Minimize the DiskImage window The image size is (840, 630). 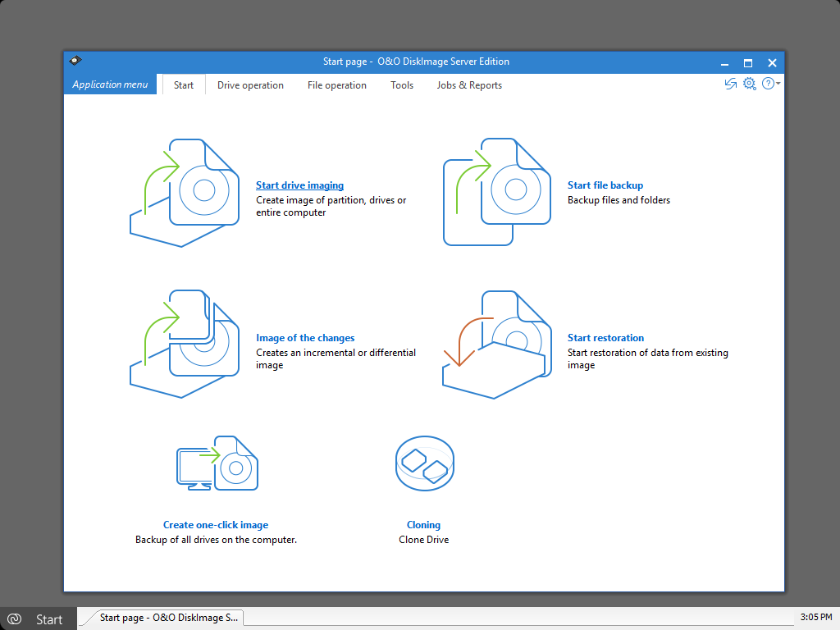pos(725,63)
